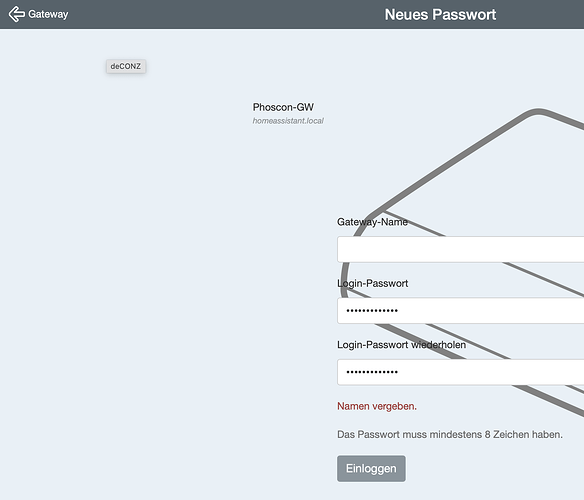
Task: Click the back arrow icon in header
Action: (x=16, y=14)
